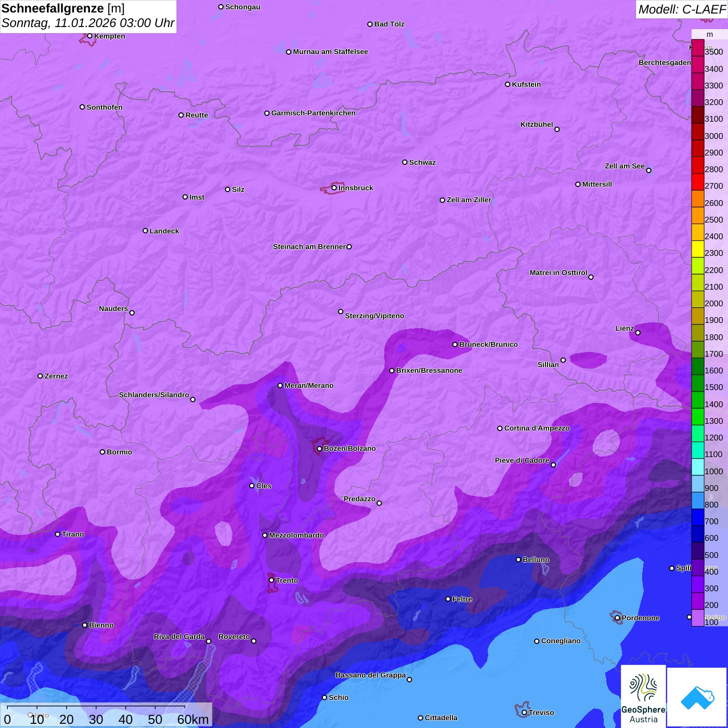The height and width of the screenshot is (728, 728).
Task: Click the 'Modell: C-LAEF' label
Action: tap(682, 9)
